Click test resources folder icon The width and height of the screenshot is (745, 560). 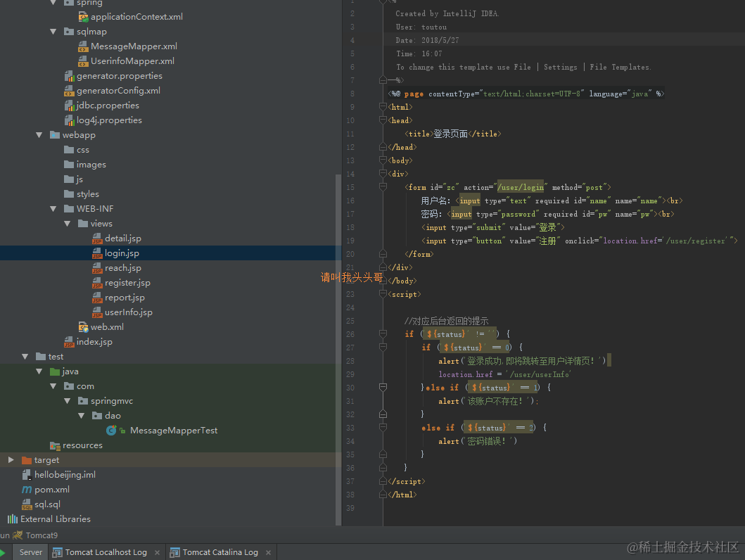click(x=55, y=445)
